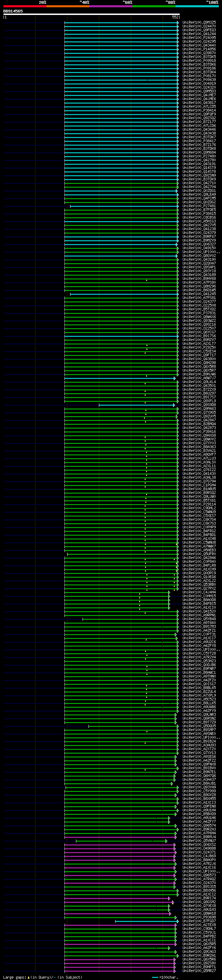Screen dimensions: 222x980
Task: Select label UniRef100_Q9LEA9
Action: coord(199,194)
